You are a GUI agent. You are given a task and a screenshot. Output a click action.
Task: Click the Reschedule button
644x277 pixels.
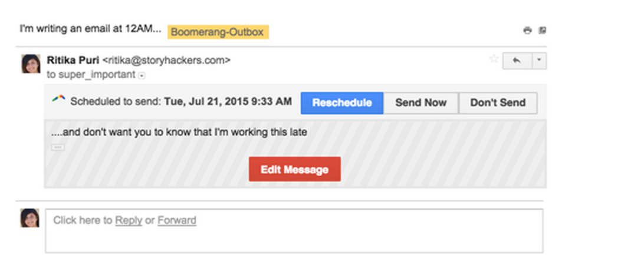342,103
